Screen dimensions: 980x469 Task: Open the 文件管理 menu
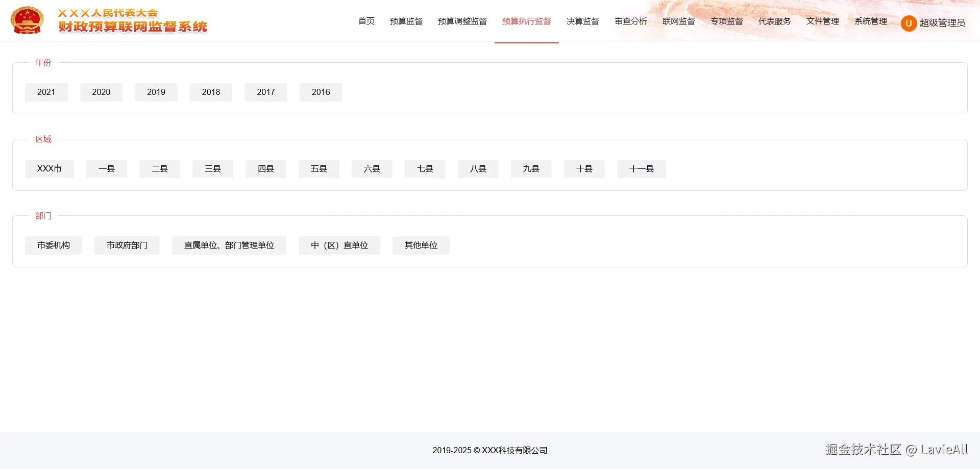(x=822, y=21)
